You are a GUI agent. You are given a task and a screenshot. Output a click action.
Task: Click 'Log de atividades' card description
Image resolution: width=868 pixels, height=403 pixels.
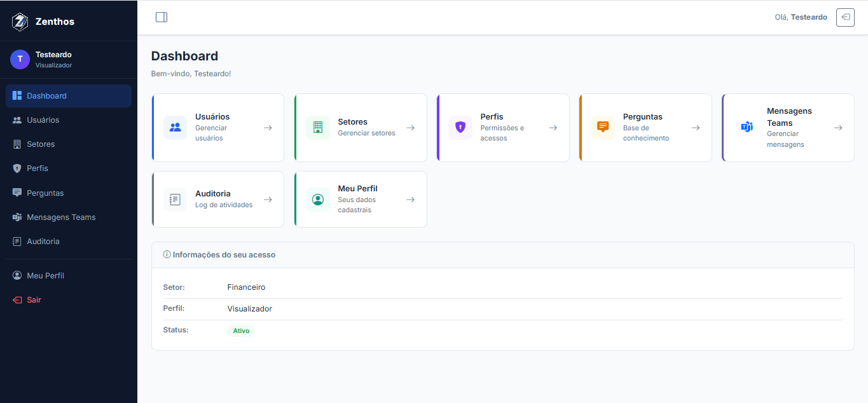pos(224,205)
